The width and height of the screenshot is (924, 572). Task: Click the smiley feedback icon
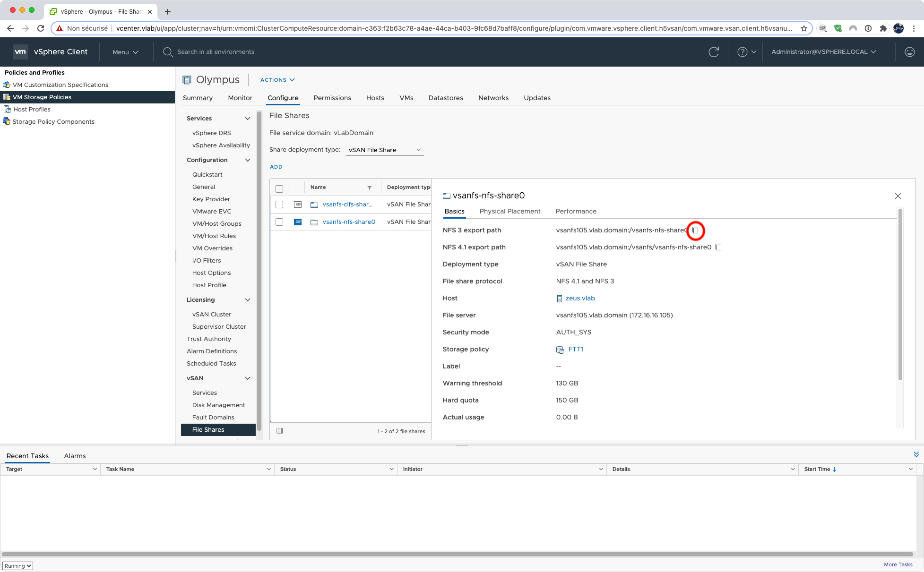(909, 52)
